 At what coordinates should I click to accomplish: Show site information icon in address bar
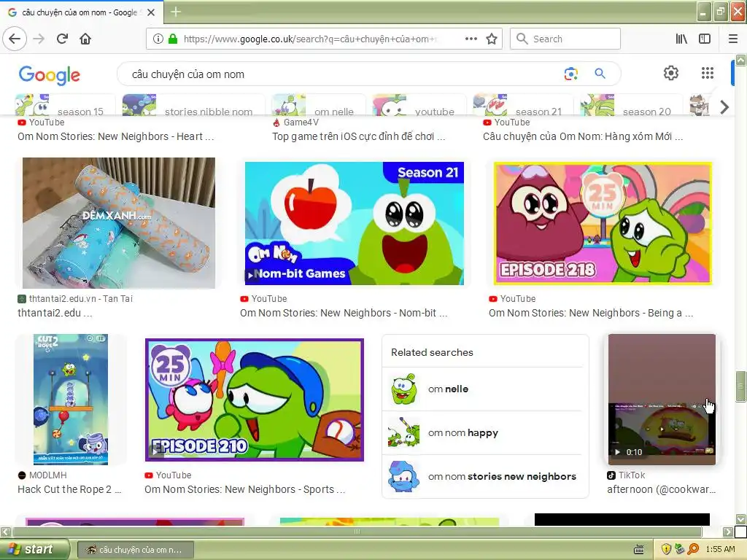point(158,39)
